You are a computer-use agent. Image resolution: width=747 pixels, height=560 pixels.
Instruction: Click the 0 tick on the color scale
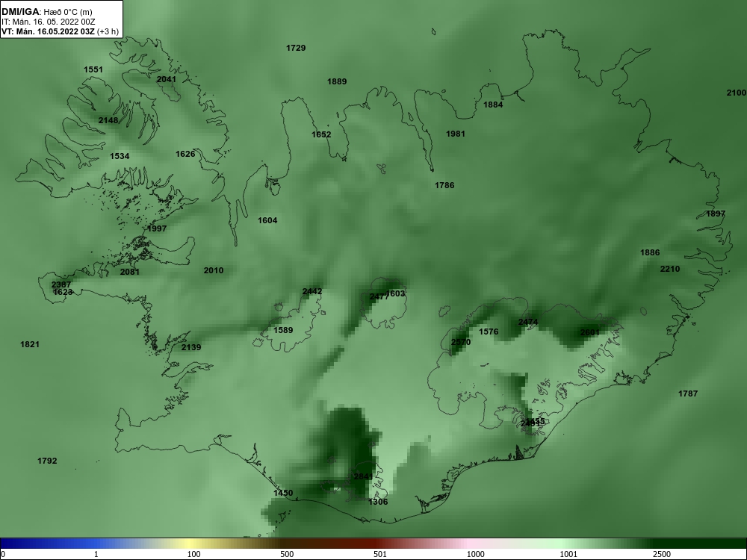[x=2, y=554]
